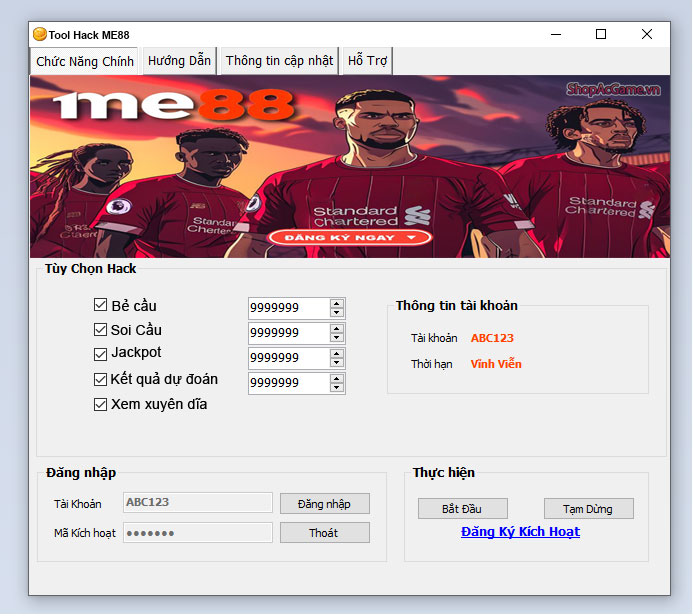The height and width of the screenshot is (616, 693).
Task: Toggle the Kết quả dự đoán checkbox
Action: (x=100, y=379)
